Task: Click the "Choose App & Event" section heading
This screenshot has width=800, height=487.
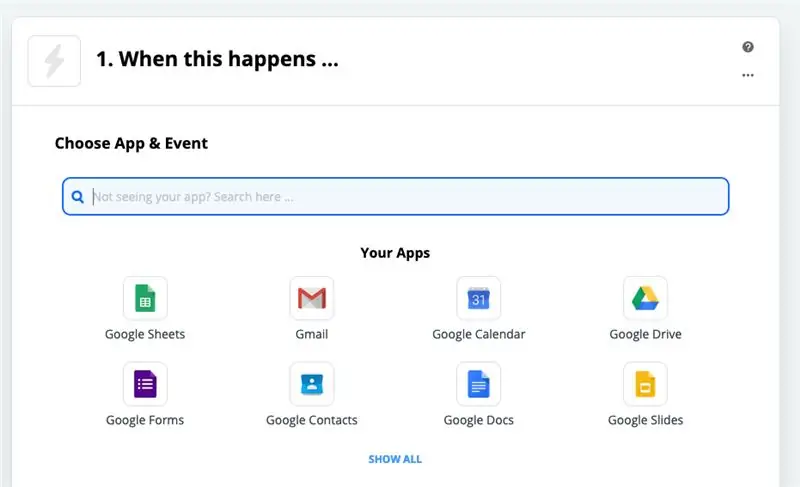Action: click(131, 143)
